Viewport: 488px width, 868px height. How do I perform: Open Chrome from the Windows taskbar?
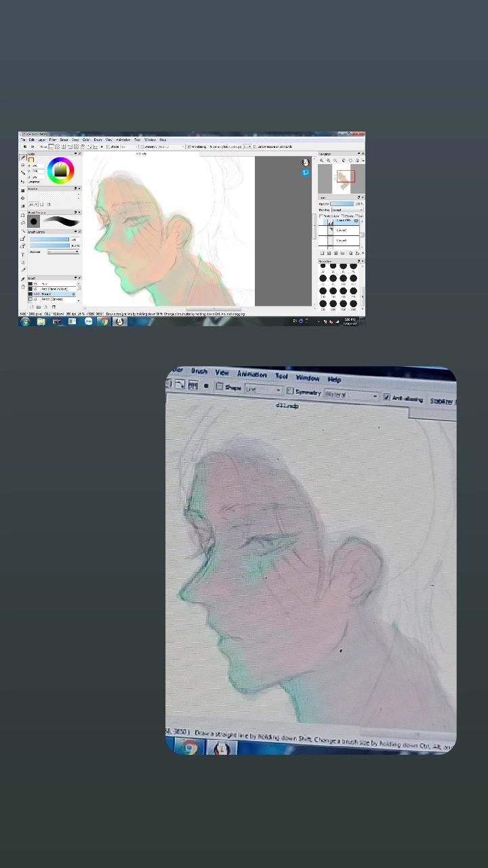tap(104, 321)
